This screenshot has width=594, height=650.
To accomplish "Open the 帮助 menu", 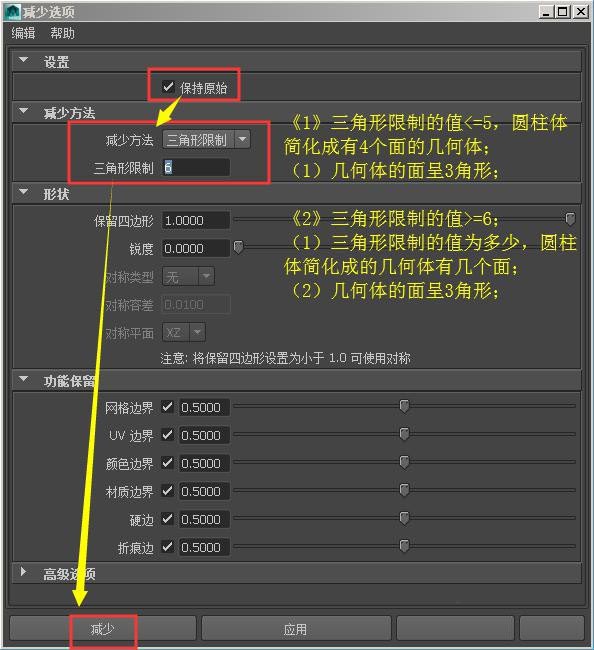I will tap(62, 33).
